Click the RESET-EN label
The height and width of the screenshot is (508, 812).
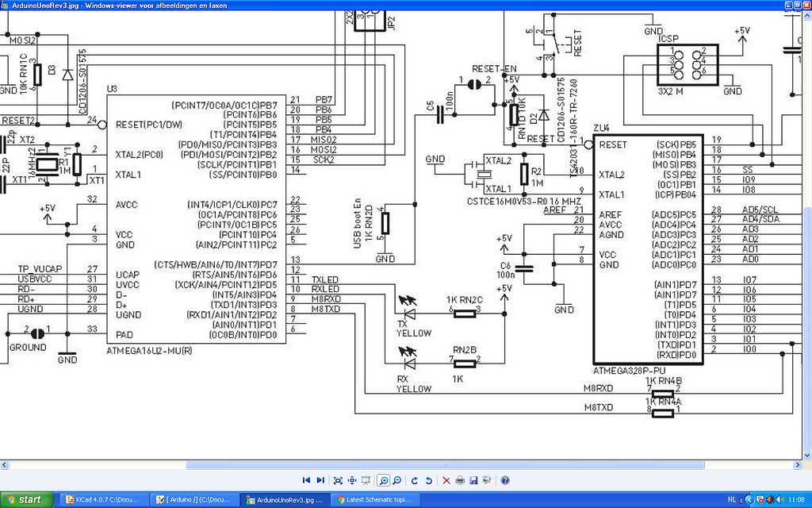click(494, 69)
